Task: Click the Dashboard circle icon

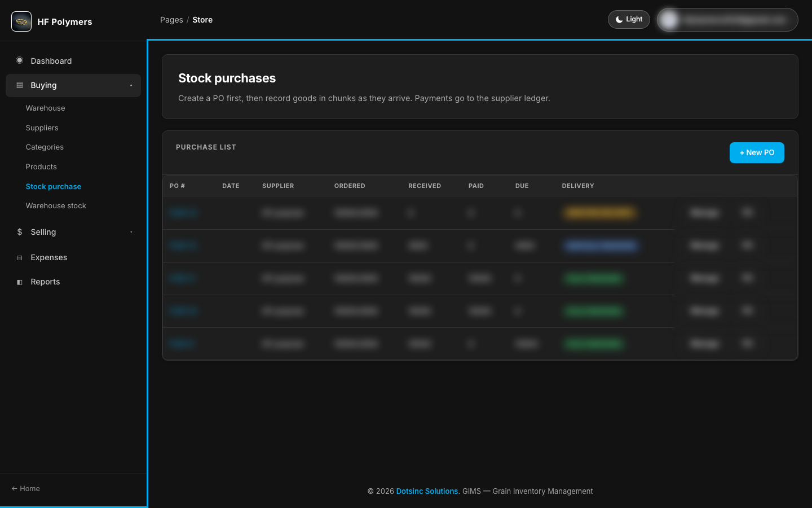Action: click(20, 60)
